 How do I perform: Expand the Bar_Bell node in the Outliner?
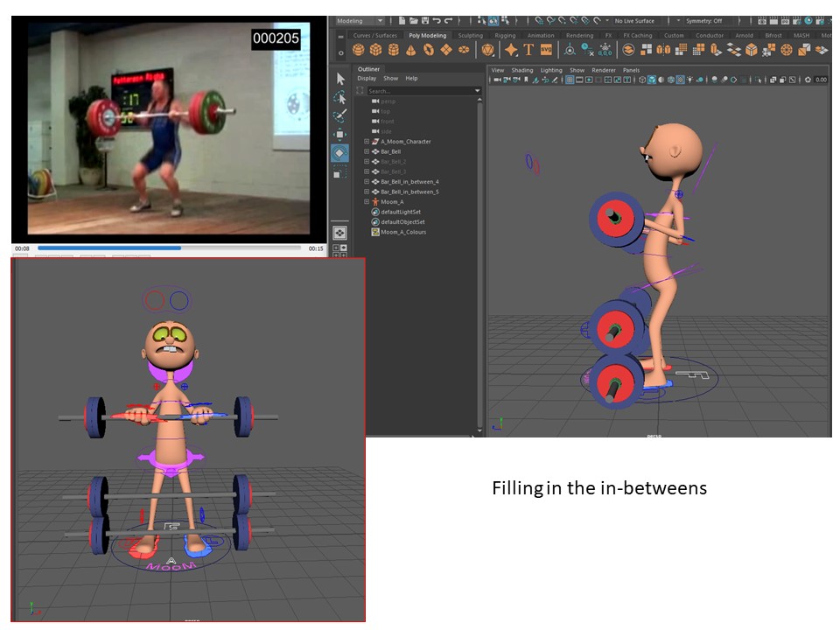(365, 150)
